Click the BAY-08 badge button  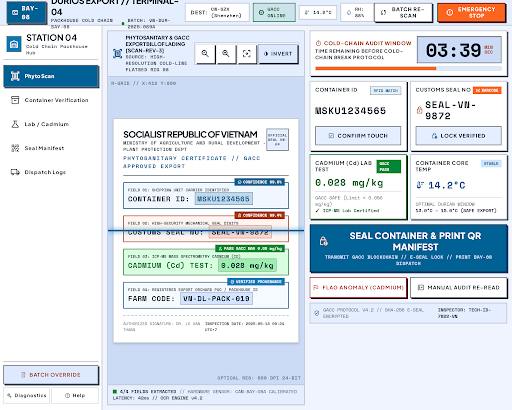[27, 13]
